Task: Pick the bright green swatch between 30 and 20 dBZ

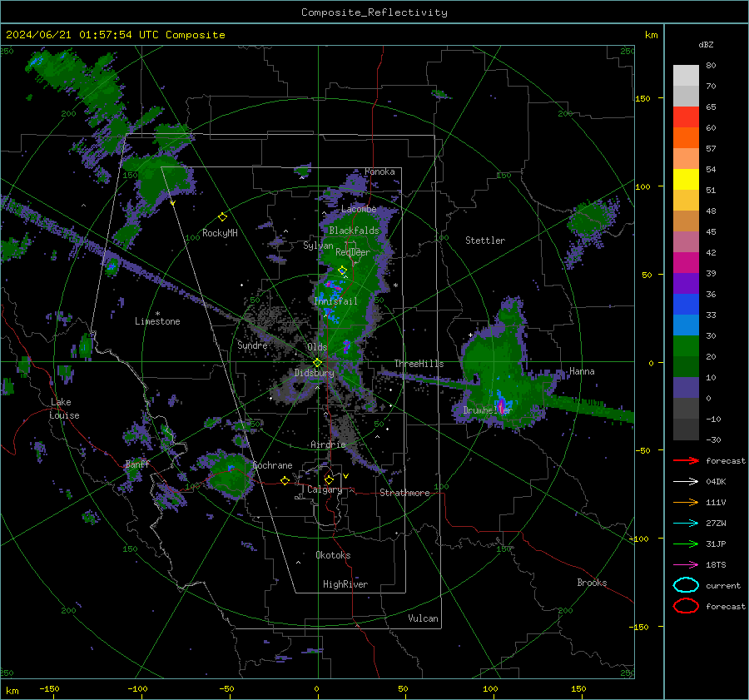Action: coord(686,346)
